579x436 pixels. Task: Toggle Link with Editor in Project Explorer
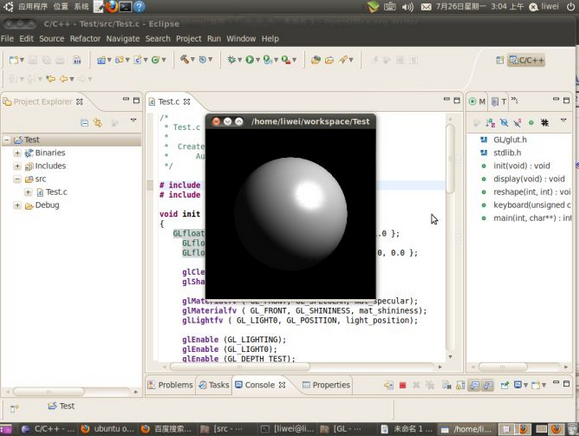(98, 123)
